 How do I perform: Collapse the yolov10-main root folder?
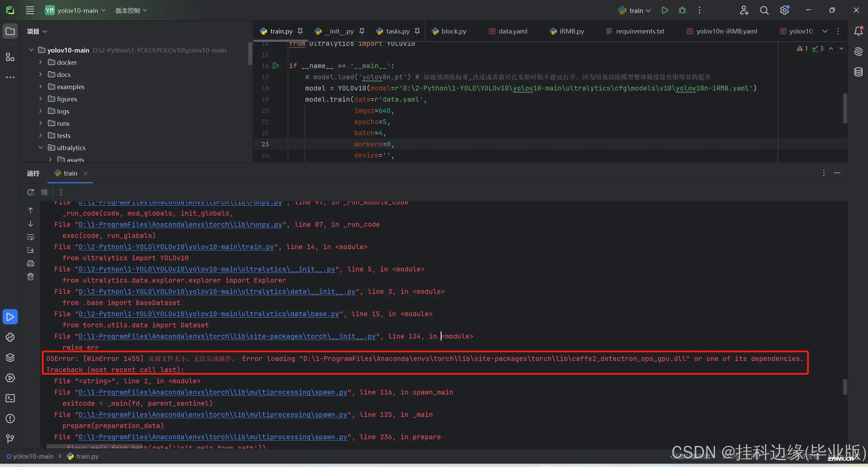click(x=31, y=50)
